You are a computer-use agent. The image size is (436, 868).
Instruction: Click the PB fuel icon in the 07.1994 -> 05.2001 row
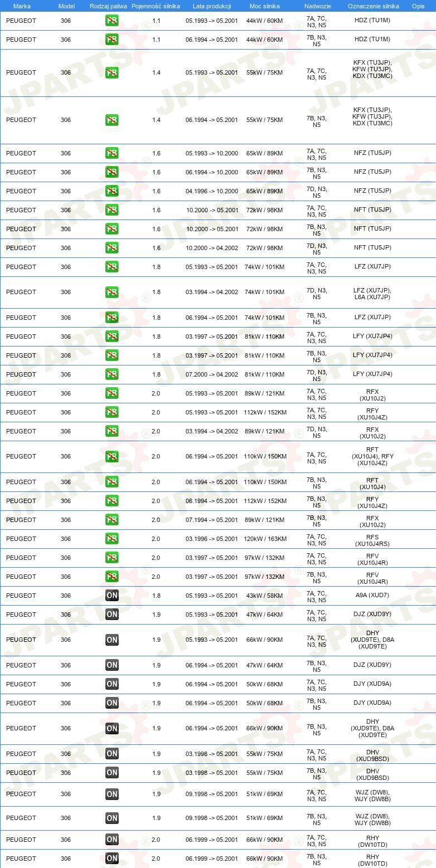pos(112,520)
